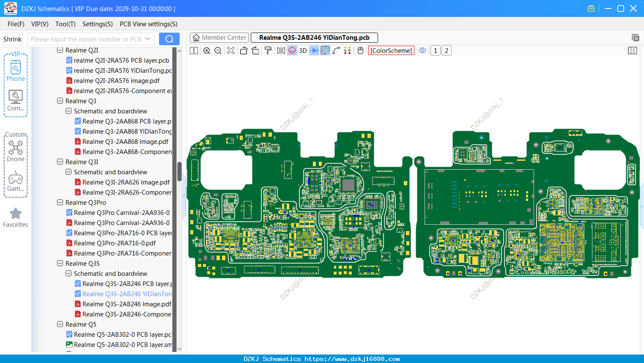Zoom out of the PCB view
The width and height of the screenshot is (644, 363).
pyautogui.click(x=218, y=51)
